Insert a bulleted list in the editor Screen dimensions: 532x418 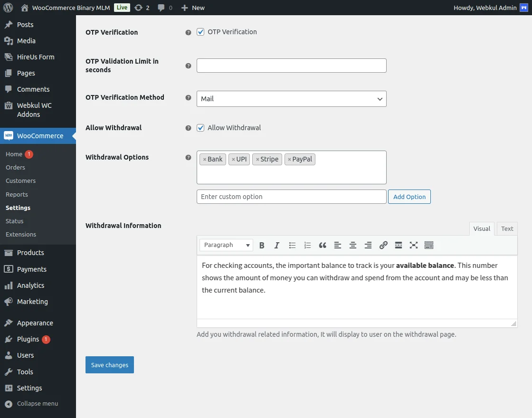[x=292, y=245]
